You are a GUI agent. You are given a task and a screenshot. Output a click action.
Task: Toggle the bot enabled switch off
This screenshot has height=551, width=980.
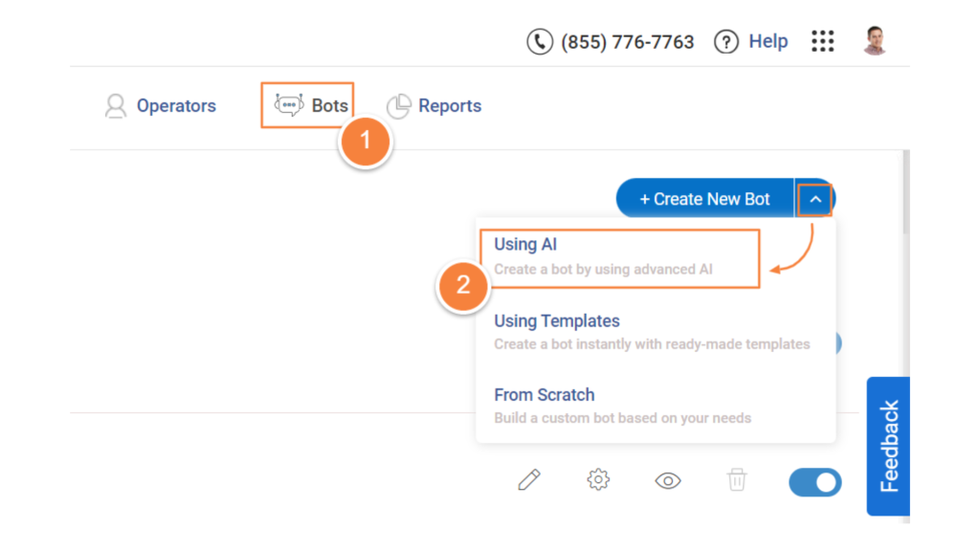[814, 482]
